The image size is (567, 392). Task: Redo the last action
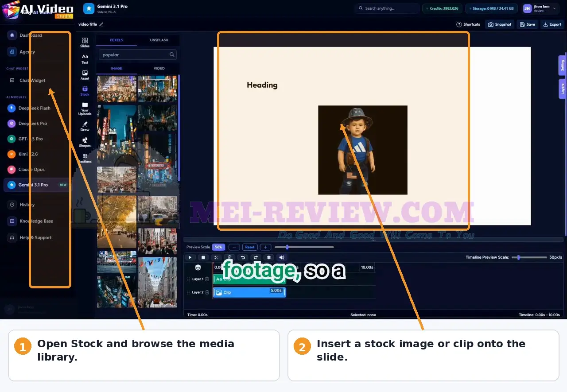click(x=256, y=257)
